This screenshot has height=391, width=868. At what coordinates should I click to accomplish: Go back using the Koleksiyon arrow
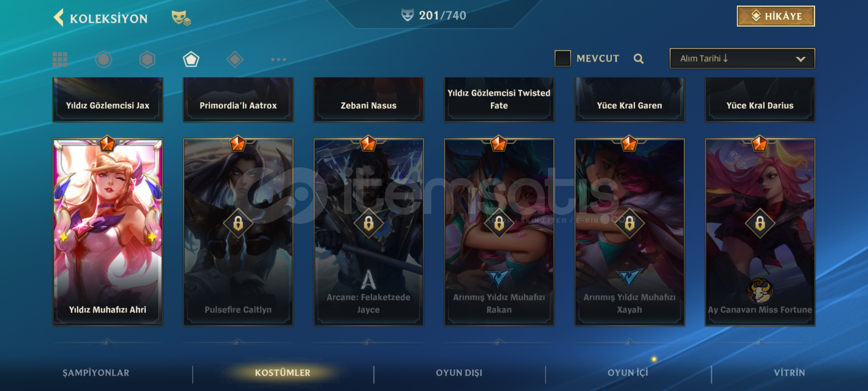pos(59,17)
